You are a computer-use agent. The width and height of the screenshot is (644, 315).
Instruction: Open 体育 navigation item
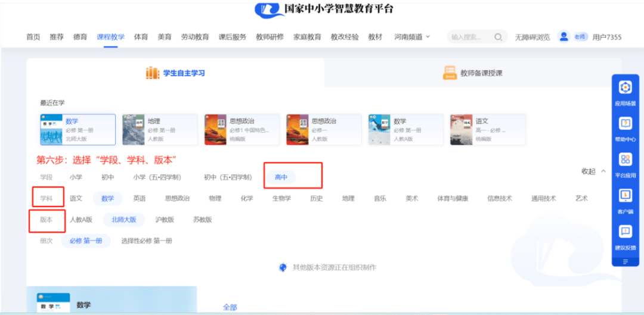[x=141, y=37]
